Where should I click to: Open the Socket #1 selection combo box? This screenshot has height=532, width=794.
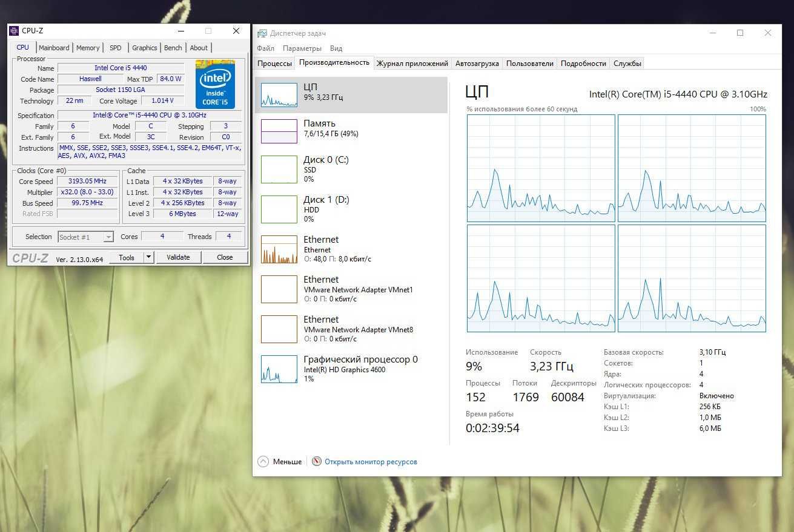[85, 237]
